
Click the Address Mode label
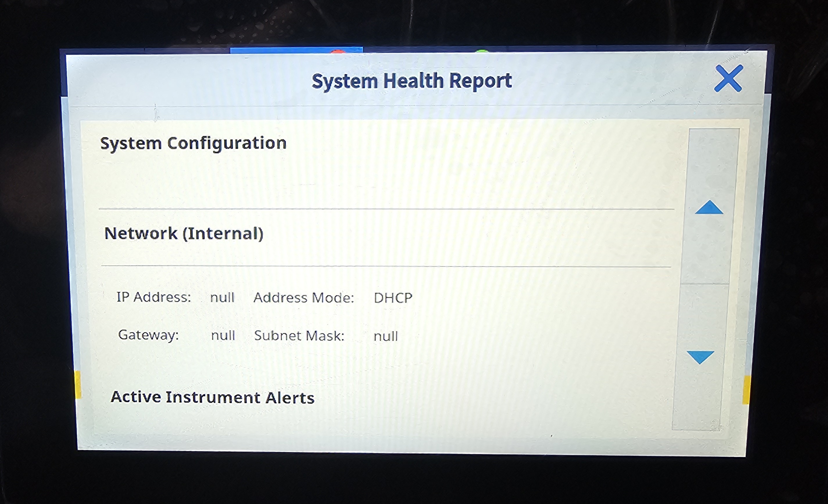(304, 297)
